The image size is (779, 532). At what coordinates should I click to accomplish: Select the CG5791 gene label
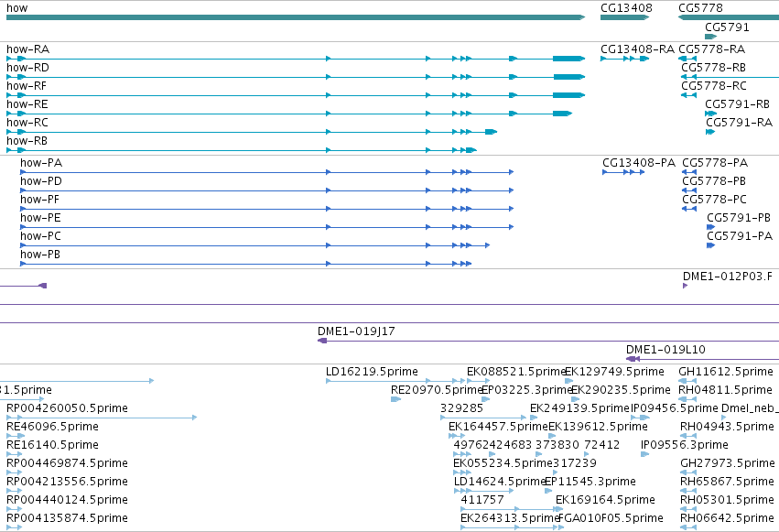coord(727,27)
